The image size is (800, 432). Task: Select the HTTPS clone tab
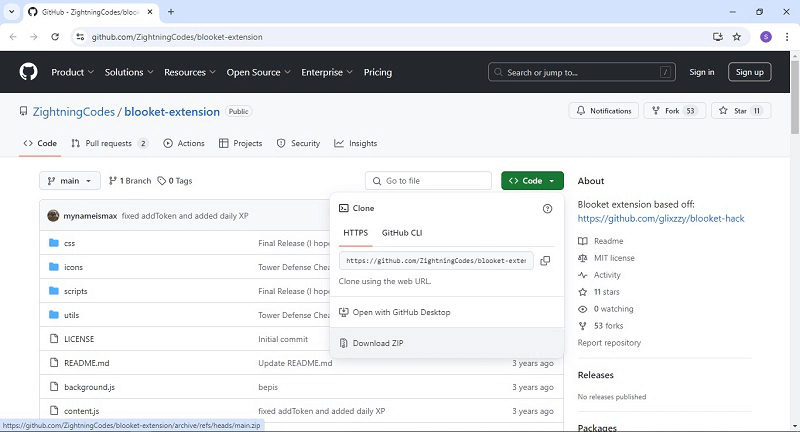[356, 233]
